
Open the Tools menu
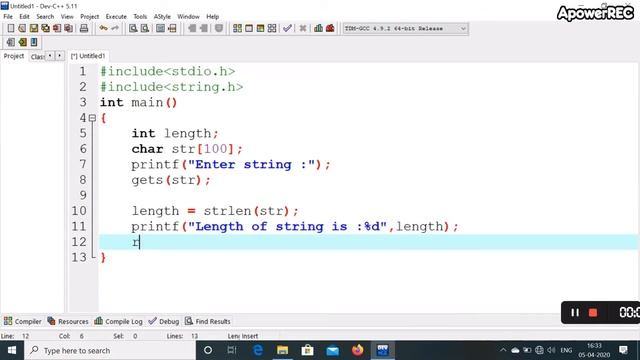coord(140,17)
